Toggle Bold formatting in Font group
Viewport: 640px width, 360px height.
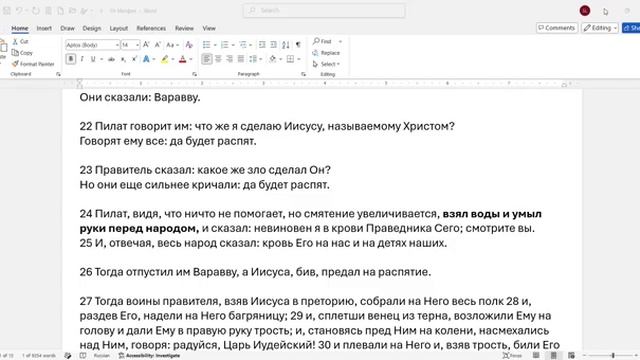pyautogui.click(x=71, y=59)
